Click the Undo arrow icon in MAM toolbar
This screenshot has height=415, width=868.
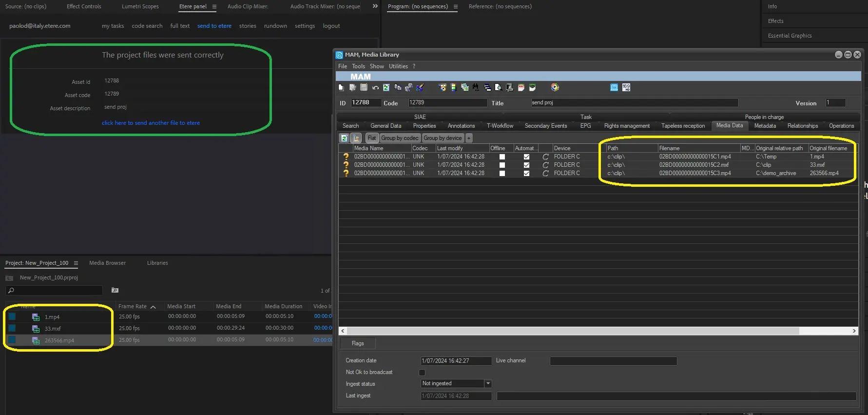(x=375, y=88)
